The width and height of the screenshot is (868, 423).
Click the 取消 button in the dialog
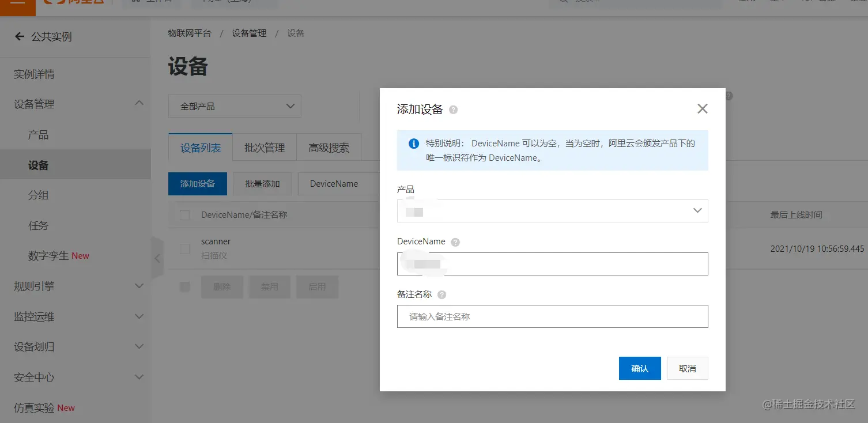[x=687, y=368]
